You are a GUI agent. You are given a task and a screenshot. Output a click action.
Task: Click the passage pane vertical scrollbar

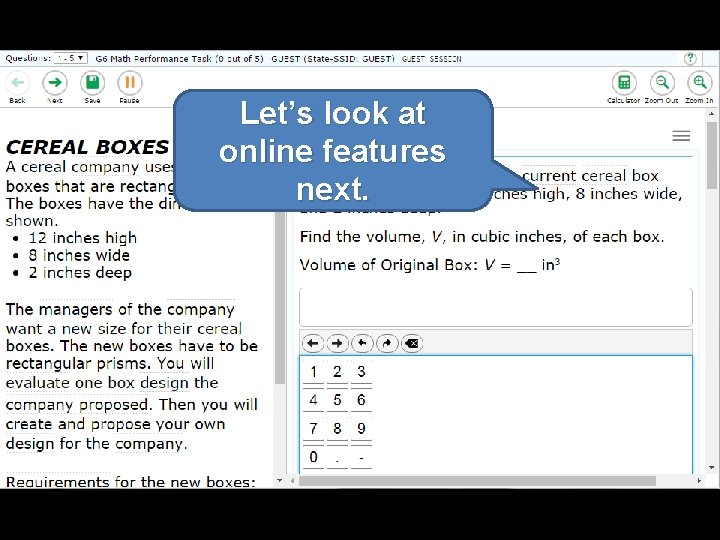point(280,298)
